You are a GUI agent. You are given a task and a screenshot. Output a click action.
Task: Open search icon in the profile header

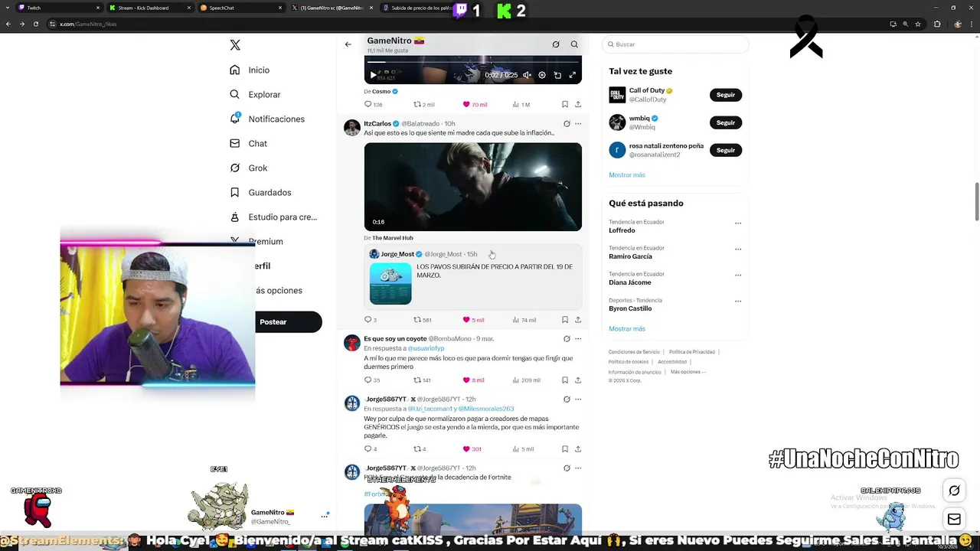pyautogui.click(x=574, y=44)
